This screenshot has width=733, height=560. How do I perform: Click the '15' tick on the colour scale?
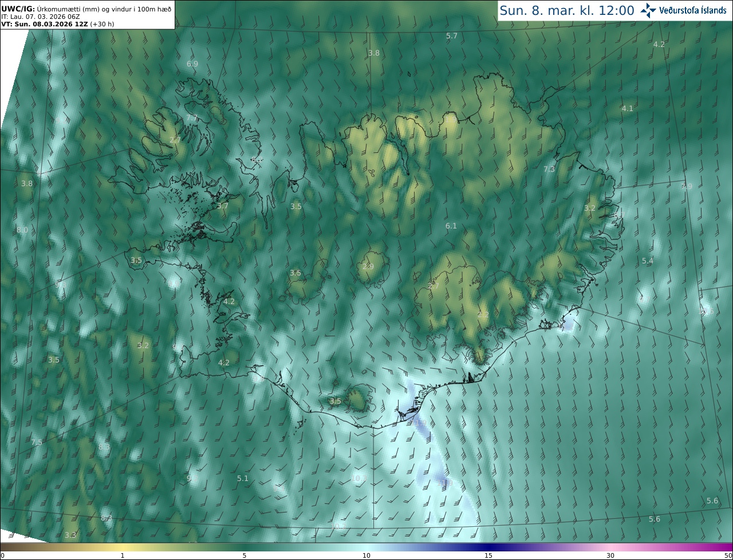488,555
